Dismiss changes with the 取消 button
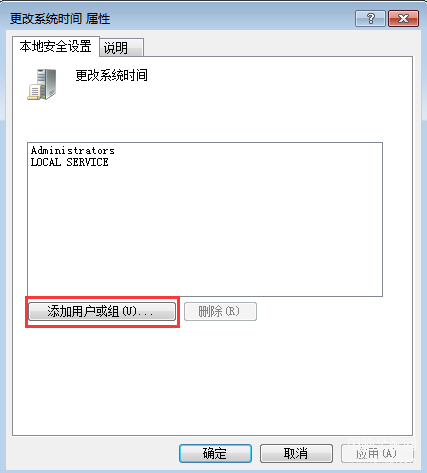The image size is (427, 473). [296, 453]
